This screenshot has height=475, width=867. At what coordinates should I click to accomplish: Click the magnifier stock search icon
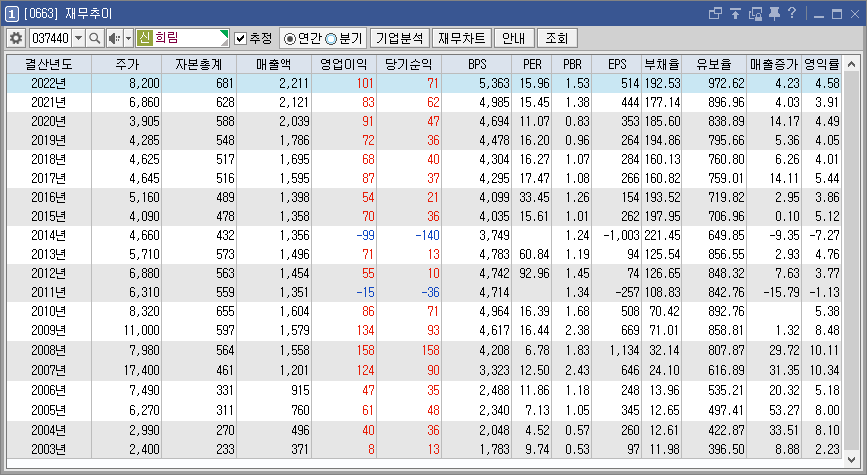pyautogui.click(x=95, y=38)
